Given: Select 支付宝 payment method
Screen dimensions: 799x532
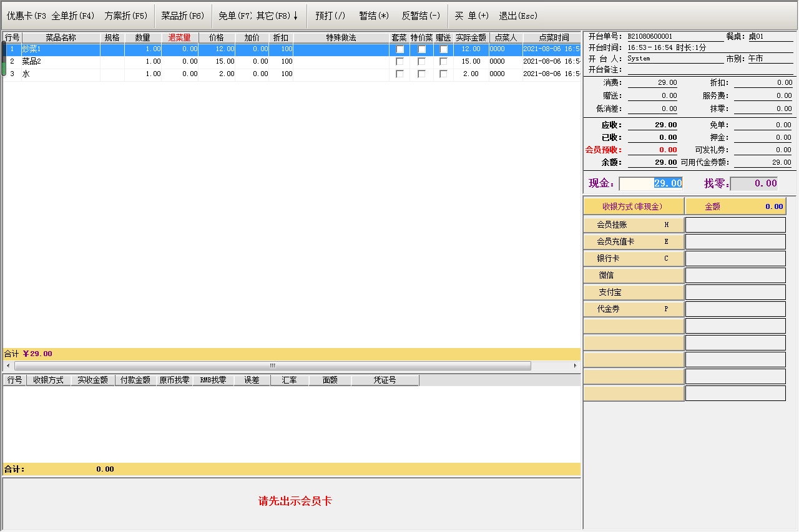Looking at the screenshot, I should click(x=634, y=292).
